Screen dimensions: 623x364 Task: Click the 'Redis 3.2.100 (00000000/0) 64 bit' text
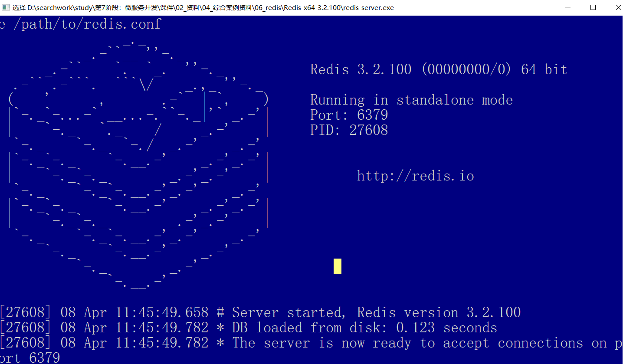[439, 69]
